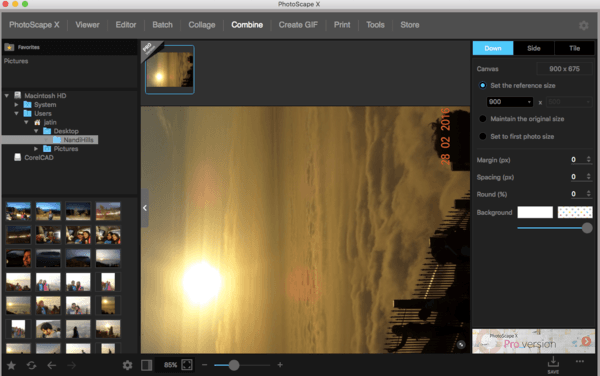This screenshot has height=376, width=600.
Task: Click the Pictures entry under Favorites
Action: point(16,61)
